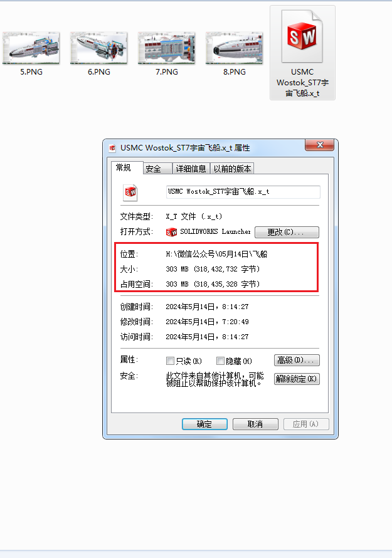Click the properties dialog title bar icon
Image resolution: width=392 pixels, height=558 pixels.
tap(112, 148)
